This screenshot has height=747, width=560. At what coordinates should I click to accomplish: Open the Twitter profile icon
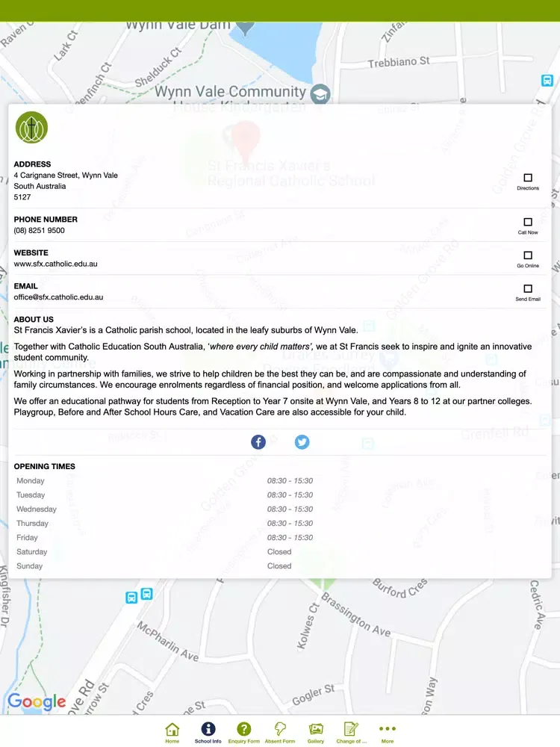[302, 442]
